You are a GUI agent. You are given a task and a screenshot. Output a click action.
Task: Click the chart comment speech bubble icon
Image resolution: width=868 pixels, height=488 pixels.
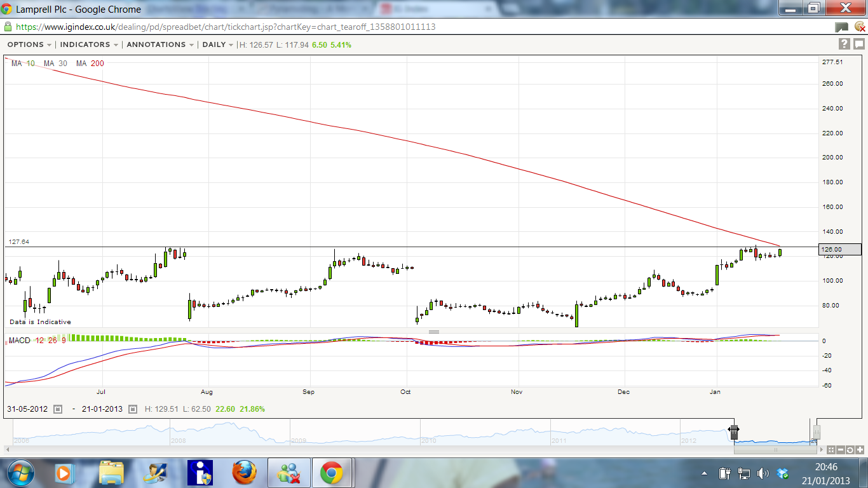pyautogui.click(x=858, y=44)
